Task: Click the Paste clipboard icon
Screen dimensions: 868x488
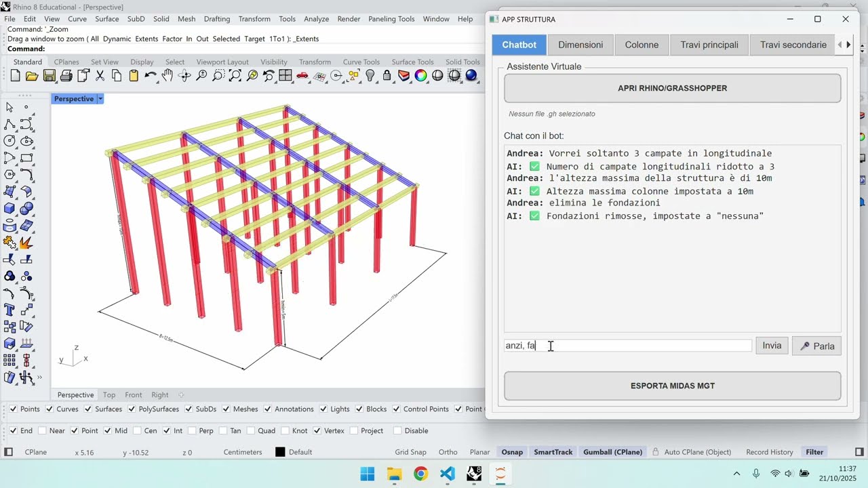Action: [134, 76]
